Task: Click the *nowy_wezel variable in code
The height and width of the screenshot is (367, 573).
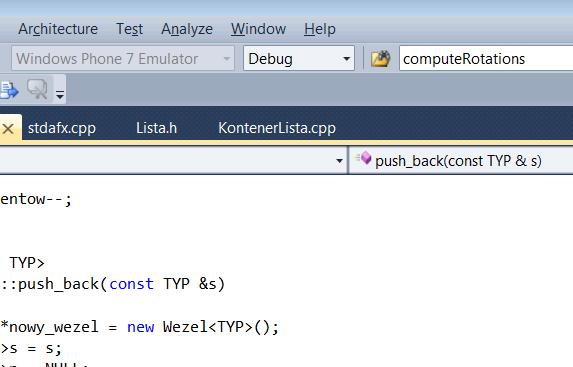Action: (x=50, y=327)
